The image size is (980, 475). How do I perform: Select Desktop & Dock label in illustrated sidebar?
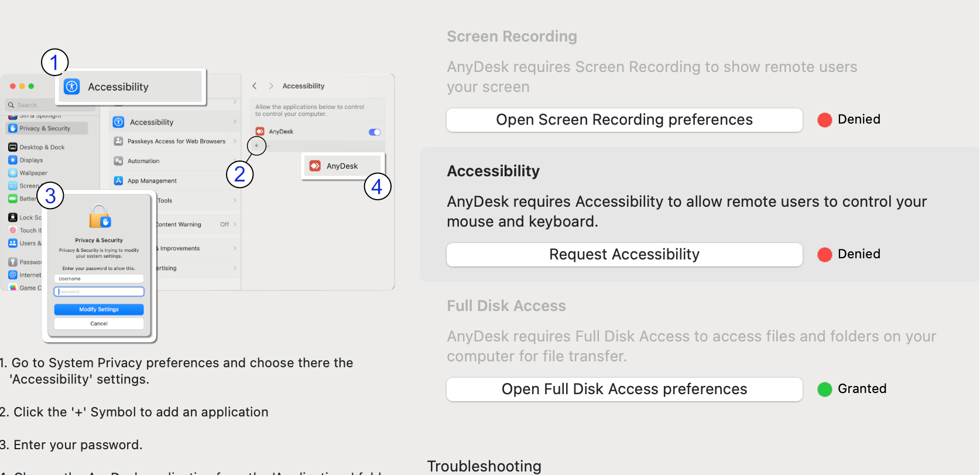42,148
